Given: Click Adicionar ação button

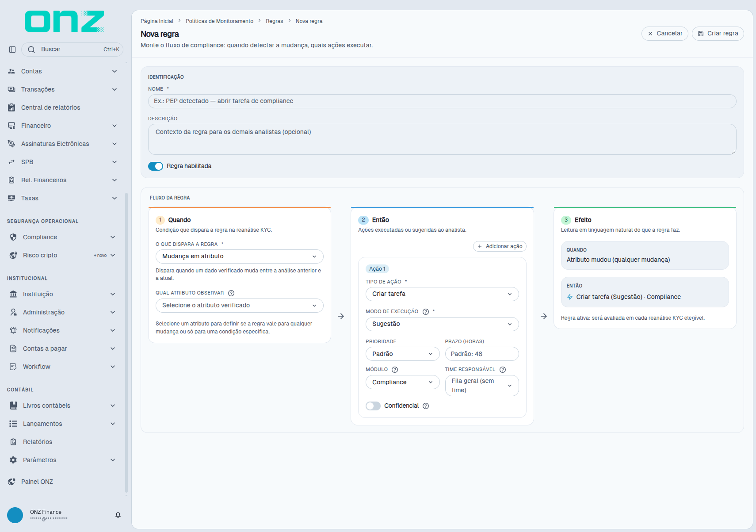Looking at the screenshot, I should [x=500, y=246].
